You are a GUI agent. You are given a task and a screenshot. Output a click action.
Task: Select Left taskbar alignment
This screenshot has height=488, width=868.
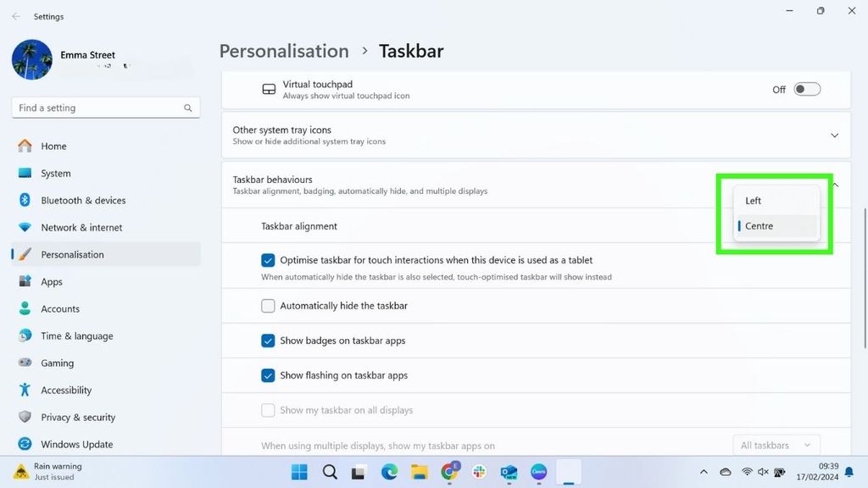(753, 201)
